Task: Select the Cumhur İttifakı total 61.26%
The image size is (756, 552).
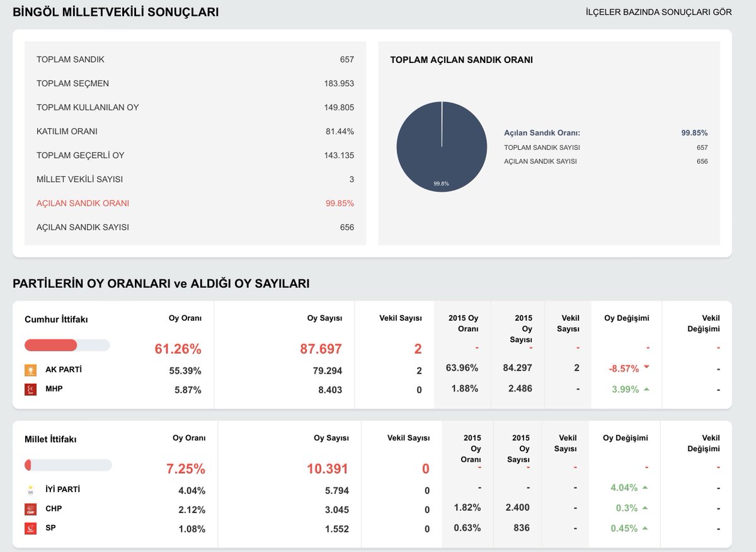Action: click(x=178, y=349)
